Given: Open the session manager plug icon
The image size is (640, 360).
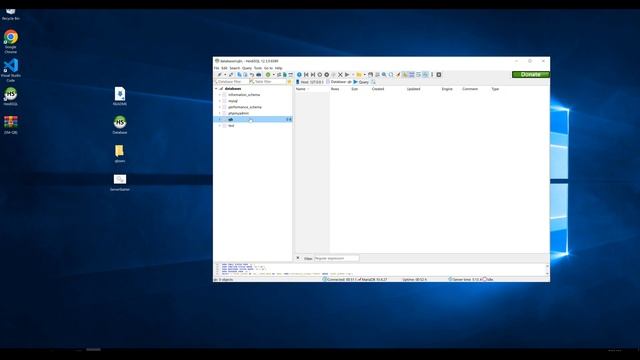Looking at the screenshot, I should [220, 75].
